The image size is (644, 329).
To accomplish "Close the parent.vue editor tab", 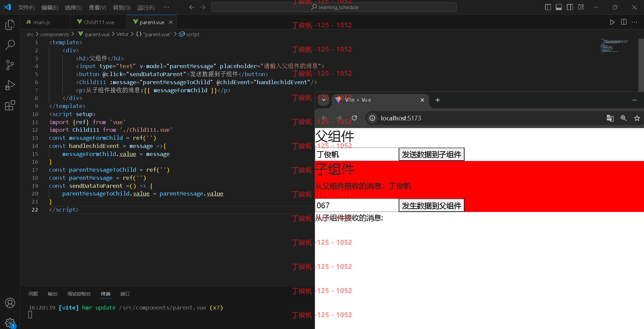I will [x=171, y=22].
